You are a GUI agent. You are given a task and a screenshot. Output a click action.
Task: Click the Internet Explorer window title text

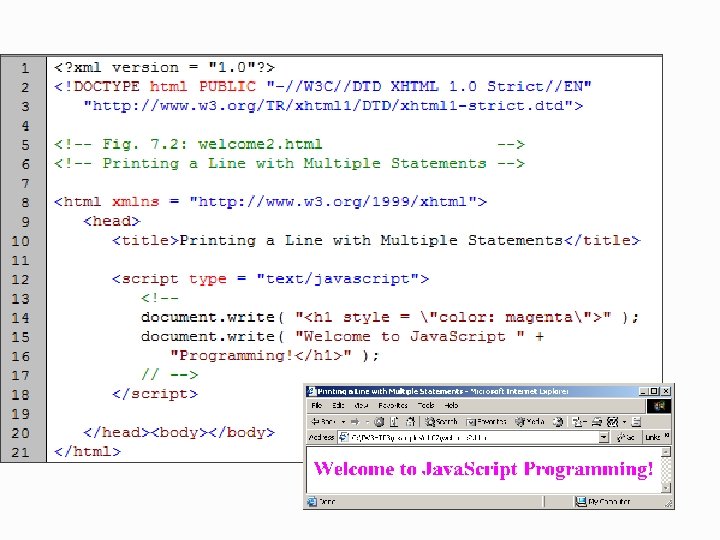tap(443, 391)
